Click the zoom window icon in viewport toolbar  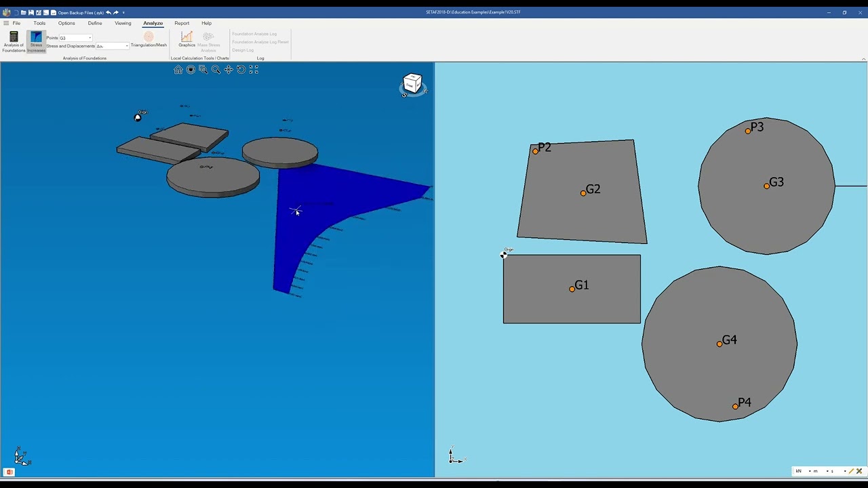[203, 70]
